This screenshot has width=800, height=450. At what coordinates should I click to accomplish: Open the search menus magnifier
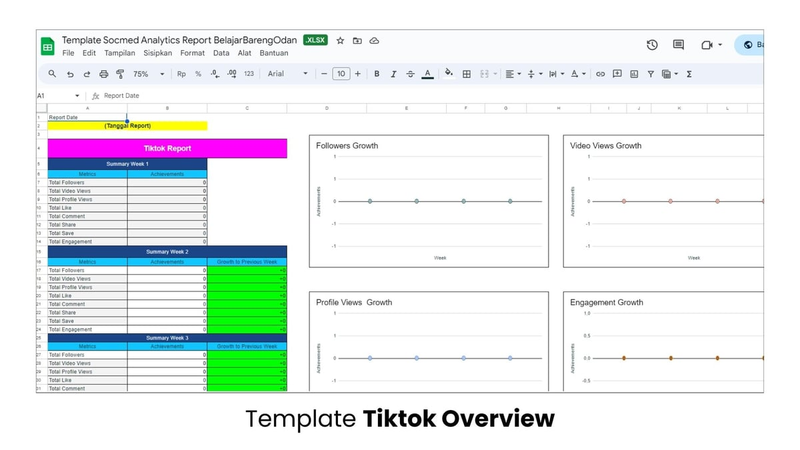pos(52,74)
